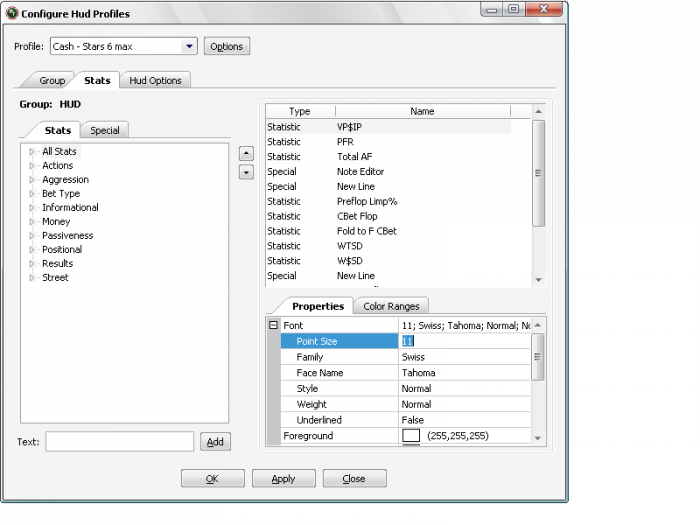Click the Text input field
Screen dimensions: 700x525
click(120, 442)
